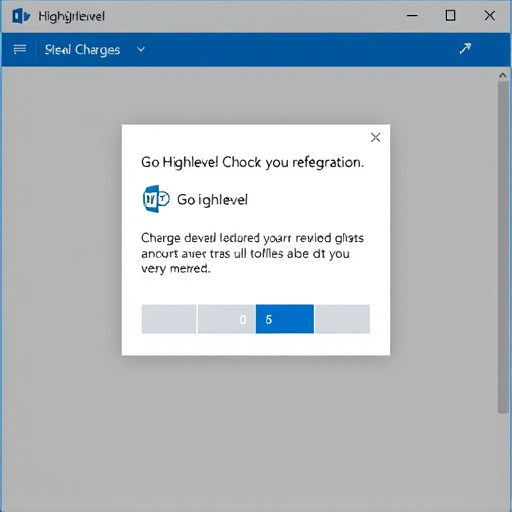Screen dimensions: 512x512
Task: Maximize the Highlevel window
Action: tap(451, 16)
